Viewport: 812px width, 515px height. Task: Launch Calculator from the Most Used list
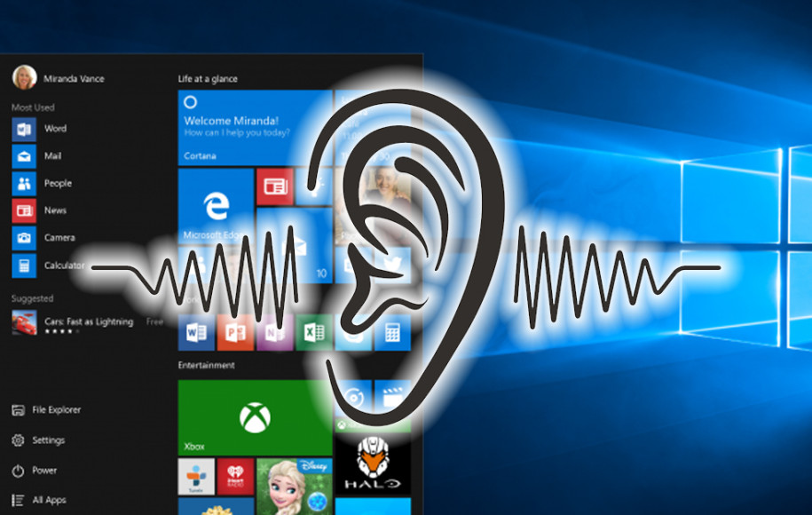tap(48, 265)
